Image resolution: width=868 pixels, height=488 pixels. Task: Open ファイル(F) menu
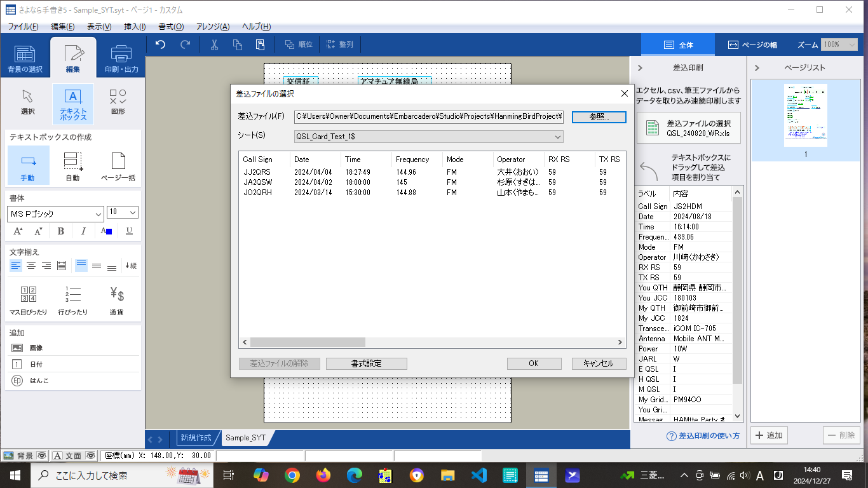[23, 27]
